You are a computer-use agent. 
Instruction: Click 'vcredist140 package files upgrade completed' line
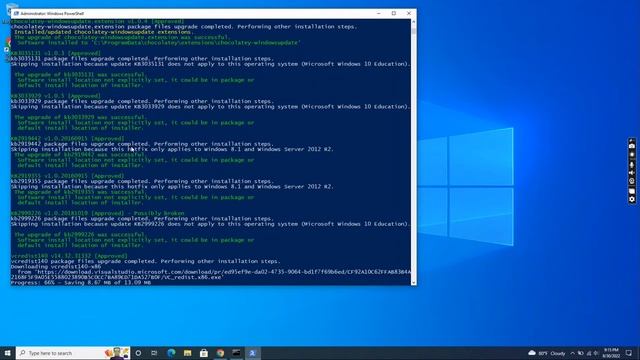tap(146, 261)
